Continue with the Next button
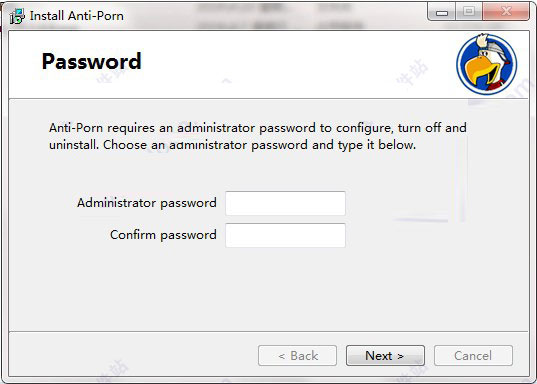Viewport: 537px width, 384px height. click(385, 356)
